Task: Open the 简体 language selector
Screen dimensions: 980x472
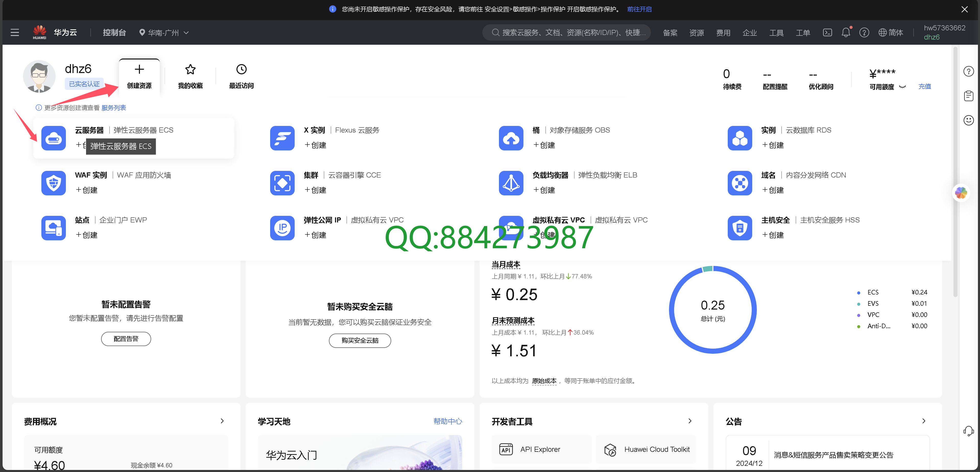Action: pyautogui.click(x=891, y=33)
